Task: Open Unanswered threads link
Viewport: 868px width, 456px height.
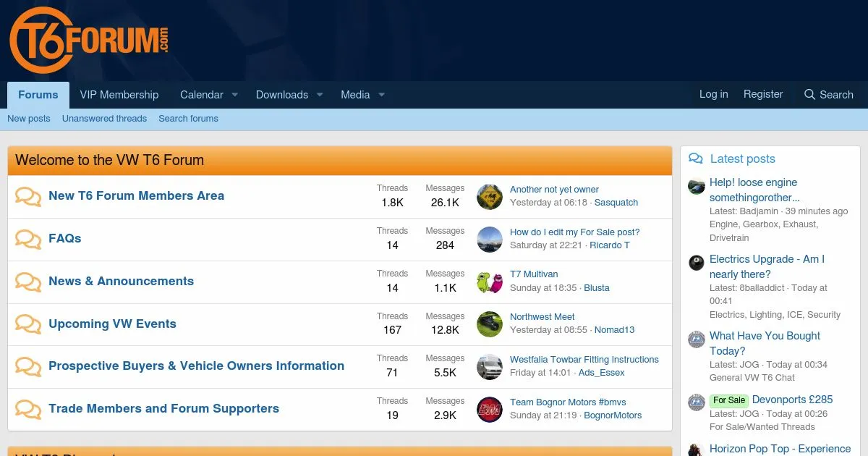Action: coord(104,119)
